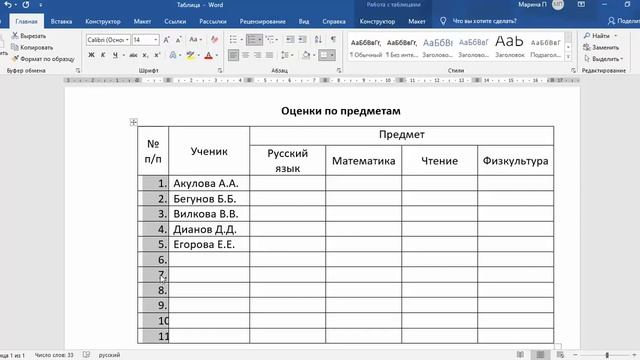Viewport: 640px width, 360px height.
Task: Toggle underline (Ч) formatting
Action: [x=115, y=55]
